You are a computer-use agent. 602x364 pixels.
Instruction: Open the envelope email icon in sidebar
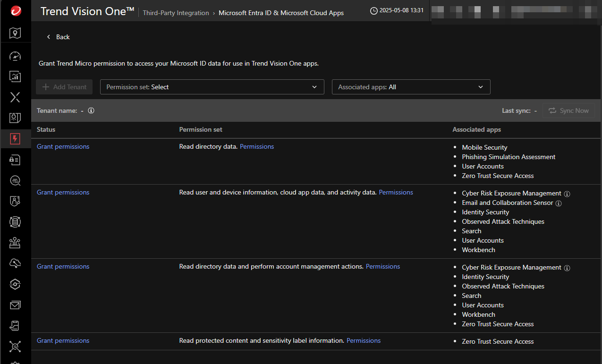[15, 305]
